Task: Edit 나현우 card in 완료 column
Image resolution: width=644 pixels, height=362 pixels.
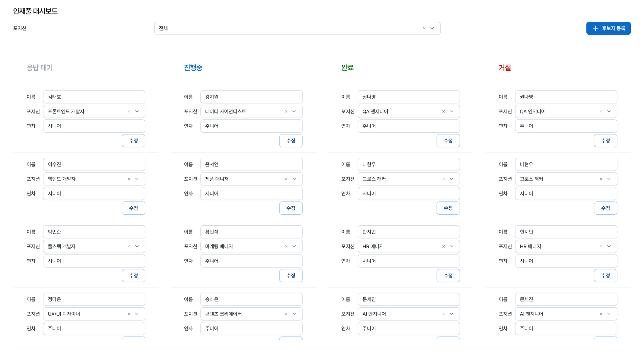Action: [448, 208]
